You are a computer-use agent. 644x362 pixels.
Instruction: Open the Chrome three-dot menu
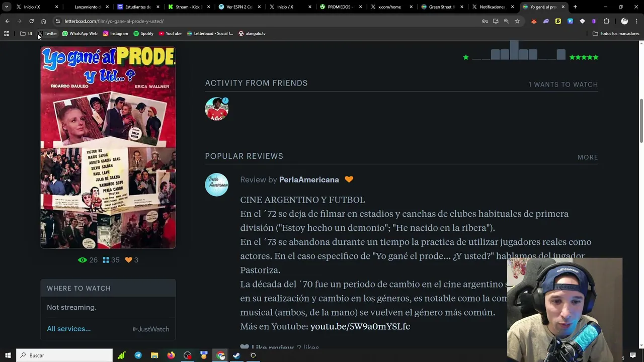[x=636, y=21]
